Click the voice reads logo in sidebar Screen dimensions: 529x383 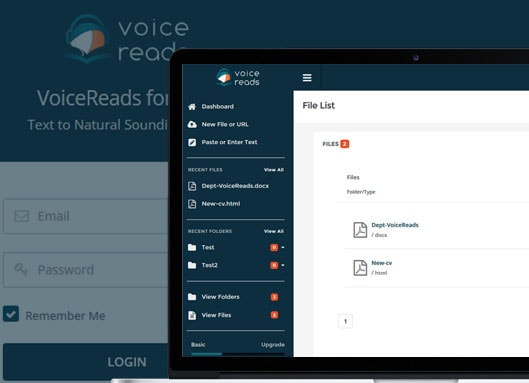238,77
